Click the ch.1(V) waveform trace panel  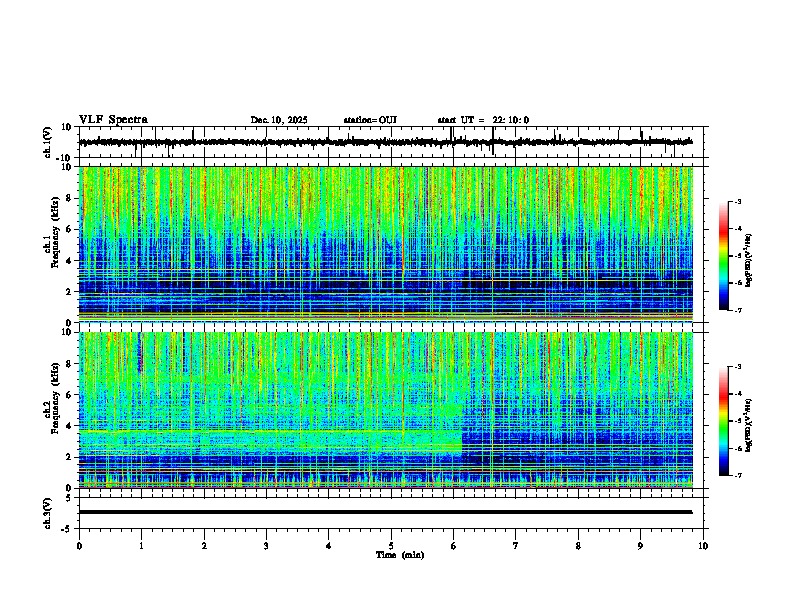click(x=391, y=142)
